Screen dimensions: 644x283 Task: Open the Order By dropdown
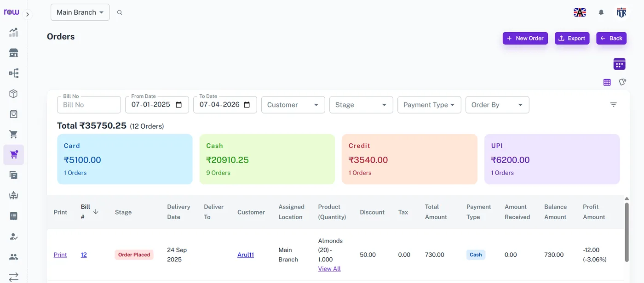pyautogui.click(x=497, y=105)
